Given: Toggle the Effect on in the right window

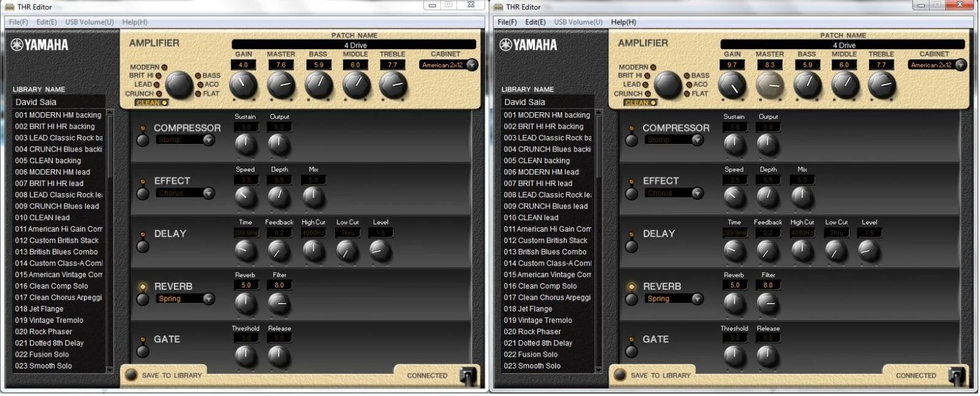Looking at the screenshot, I should [x=632, y=194].
